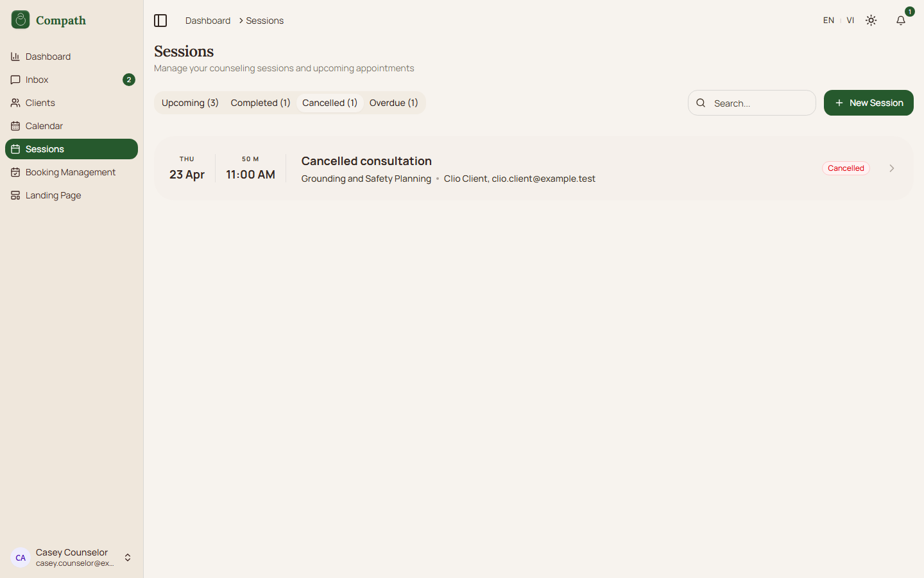
Task: Open the notifications bell
Action: [x=901, y=21]
